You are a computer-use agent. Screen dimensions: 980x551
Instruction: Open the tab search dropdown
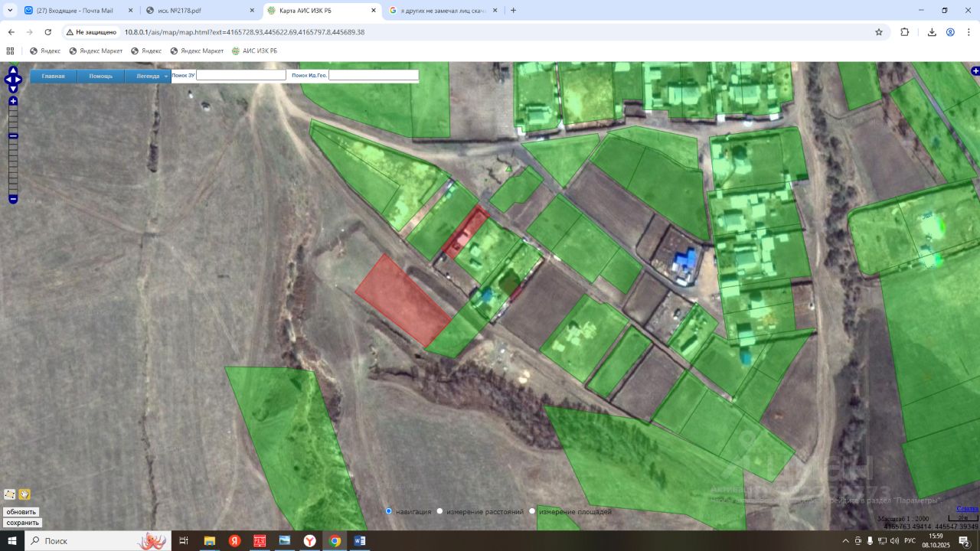point(10,11)
